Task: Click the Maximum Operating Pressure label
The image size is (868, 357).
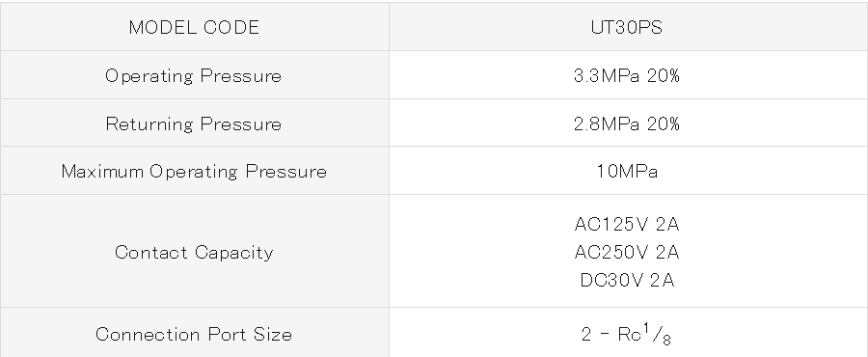Action: [194, 172]
